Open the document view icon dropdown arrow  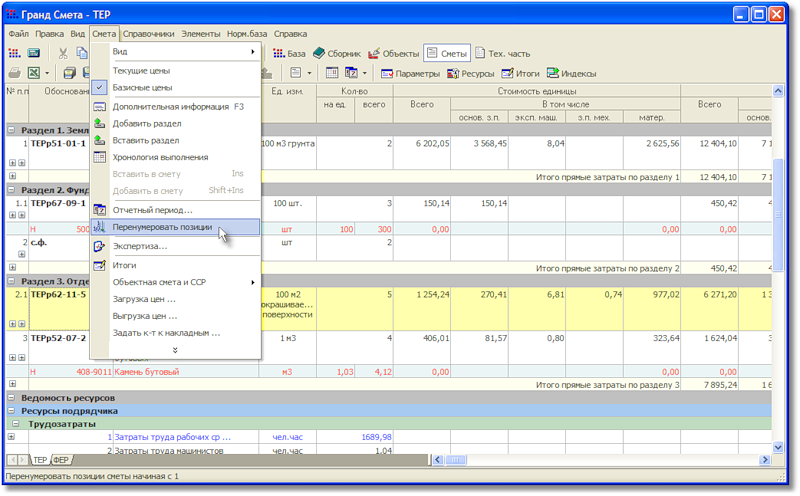coord(309,73)
